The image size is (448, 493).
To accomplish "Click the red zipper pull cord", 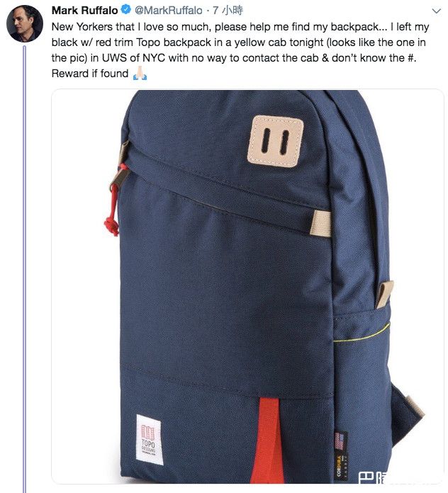I will (x=114, y=201).
